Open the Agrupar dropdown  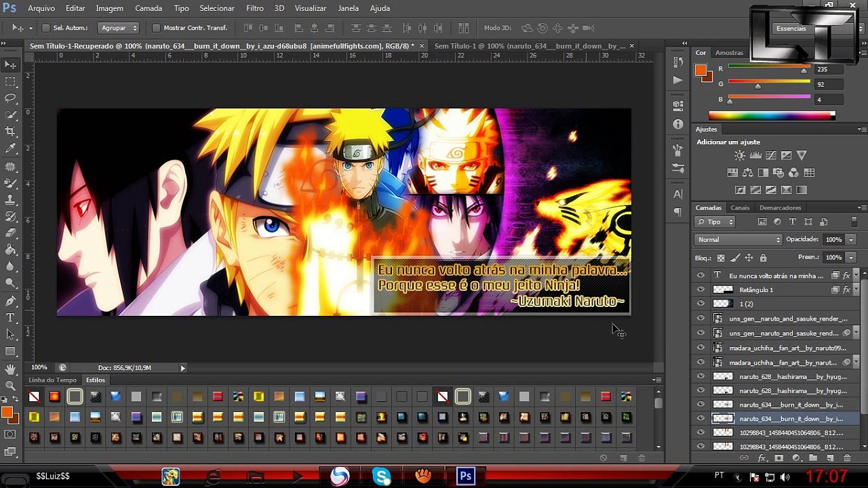pyautogui.click(x=119, y=28)
